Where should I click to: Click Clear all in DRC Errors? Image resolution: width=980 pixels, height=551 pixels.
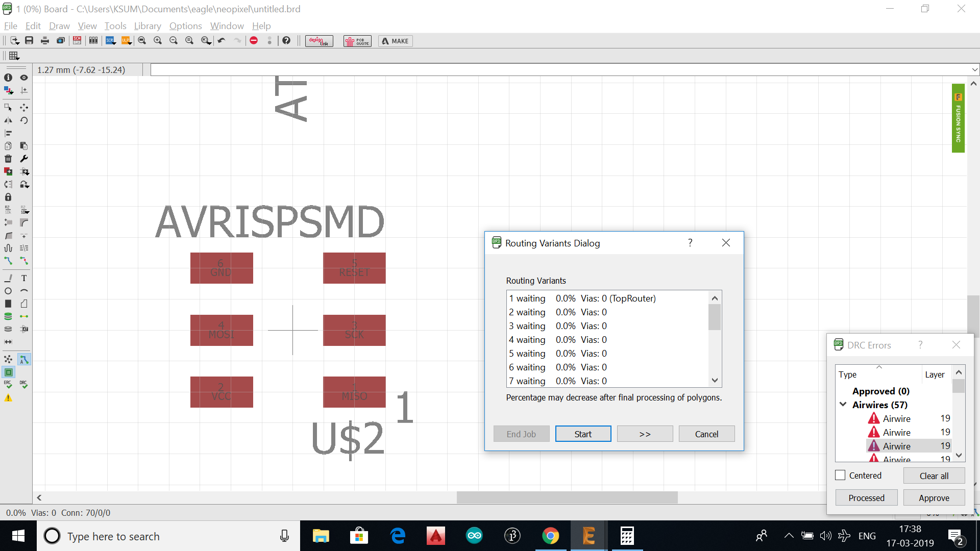pos(934,476)
